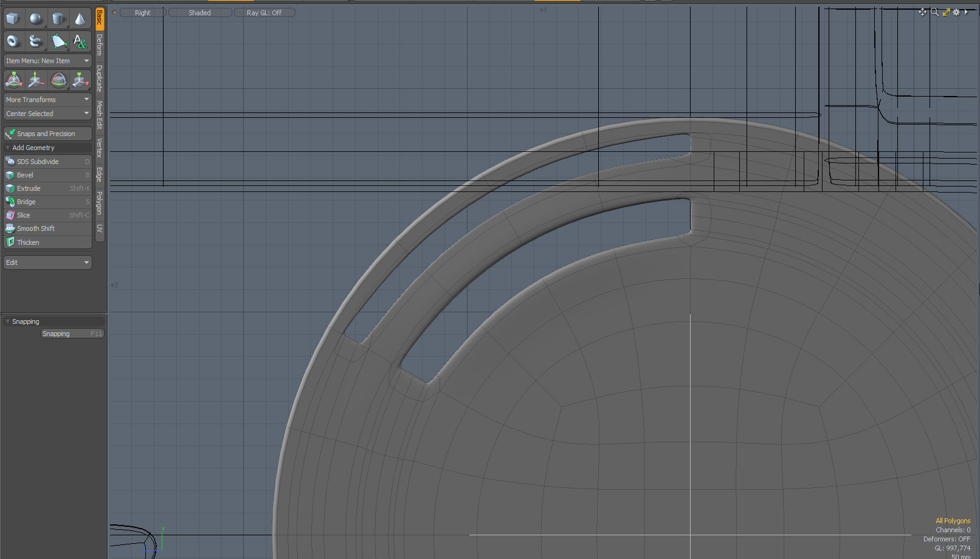This screenshot has width=980, height=559.
Task: Click the viewport zoom magnifier icon
Action: click(x=934, y=12)
